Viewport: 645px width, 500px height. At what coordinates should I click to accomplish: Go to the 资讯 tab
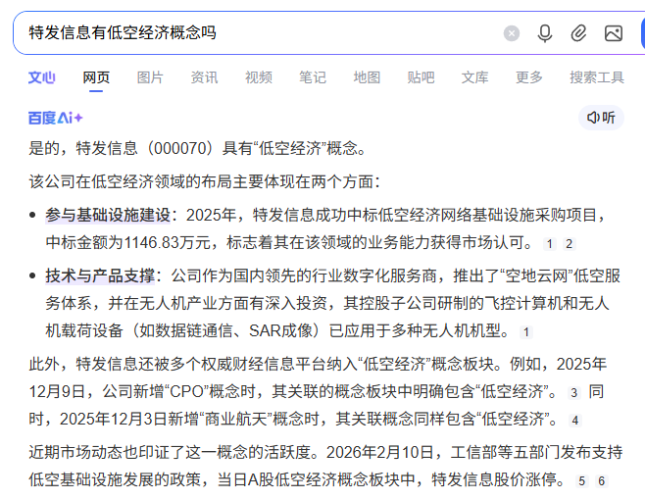[204, 77]
